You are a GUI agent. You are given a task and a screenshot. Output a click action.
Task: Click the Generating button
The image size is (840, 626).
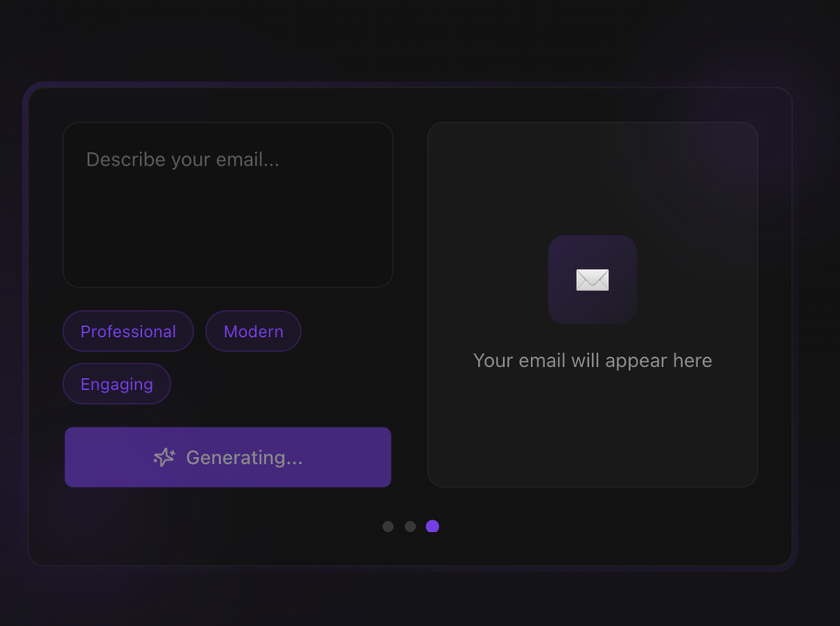(x=228, y=457)
